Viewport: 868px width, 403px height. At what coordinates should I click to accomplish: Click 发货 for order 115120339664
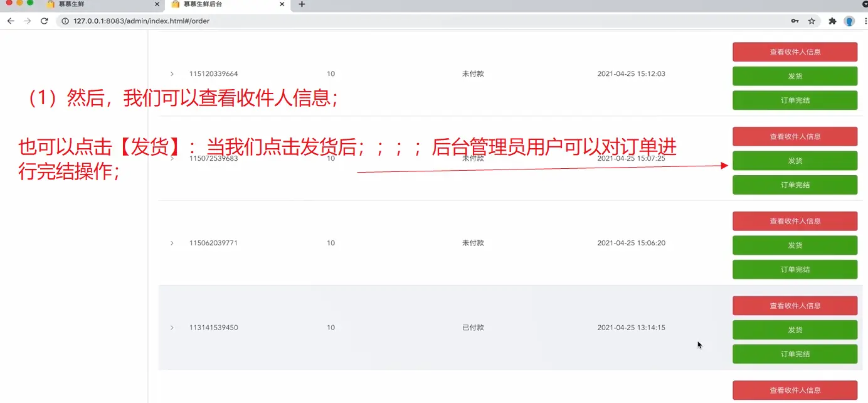(x=795, y=76)
